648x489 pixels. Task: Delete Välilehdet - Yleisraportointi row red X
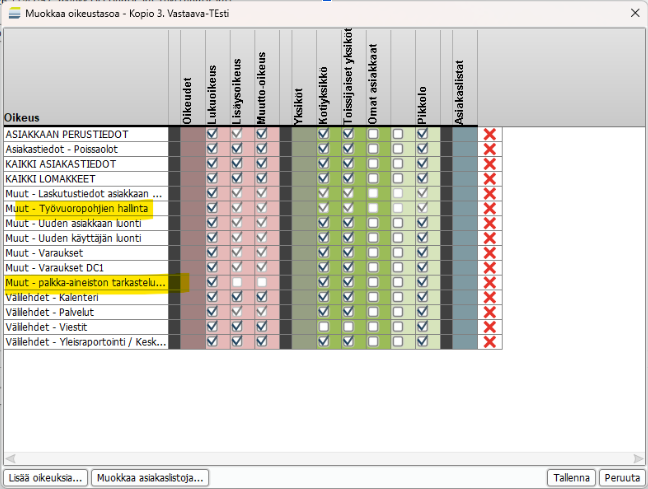coord(490,342)
